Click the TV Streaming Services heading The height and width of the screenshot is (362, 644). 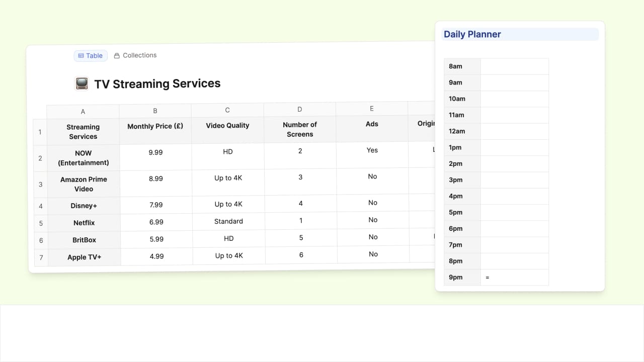157,83
